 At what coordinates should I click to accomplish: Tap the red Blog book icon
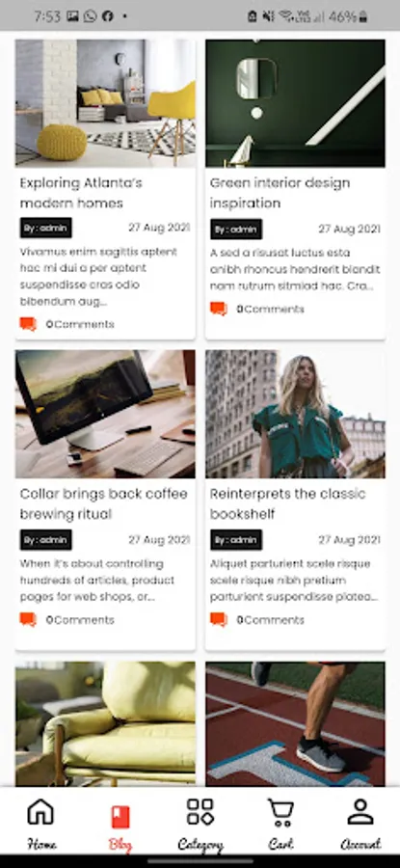click(x=120, y=817)
